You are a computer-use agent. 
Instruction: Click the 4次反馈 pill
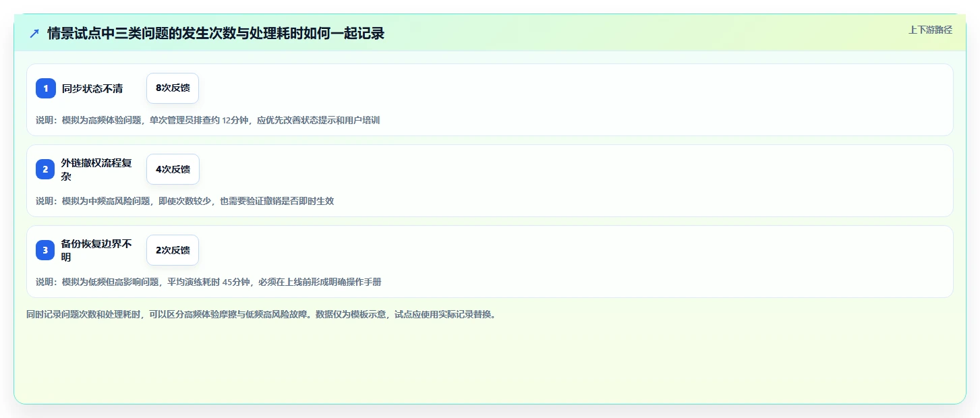click(173, 169)
